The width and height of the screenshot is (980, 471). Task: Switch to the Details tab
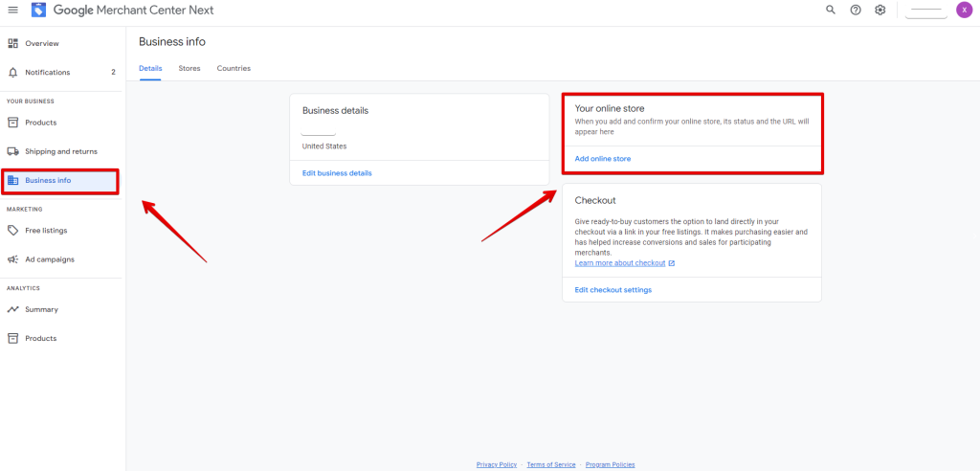tap(150, 68)
